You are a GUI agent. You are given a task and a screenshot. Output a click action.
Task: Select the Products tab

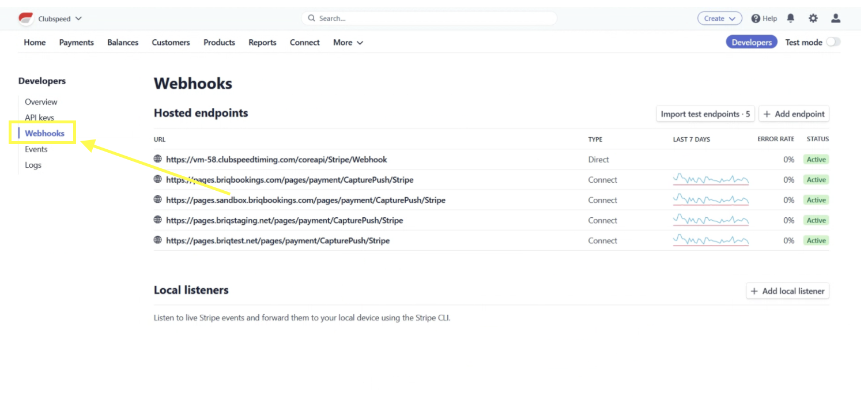pos(219,43)
